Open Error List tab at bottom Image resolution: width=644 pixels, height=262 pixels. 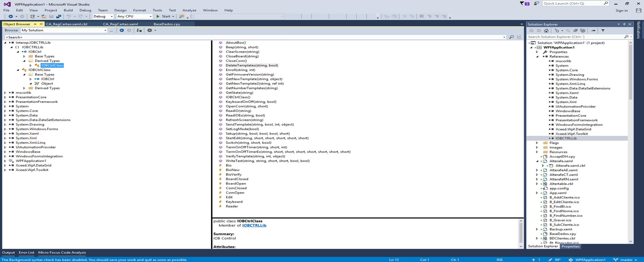[26, 253]
